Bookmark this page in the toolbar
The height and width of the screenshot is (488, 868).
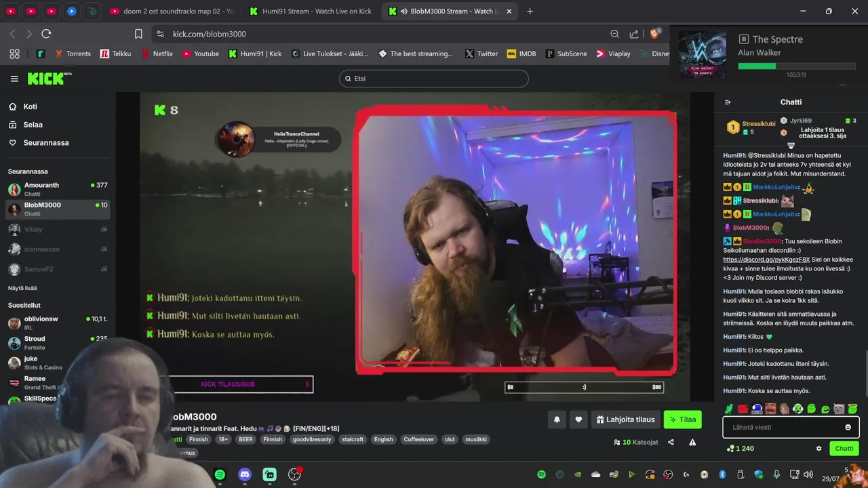tap(138, 34)
